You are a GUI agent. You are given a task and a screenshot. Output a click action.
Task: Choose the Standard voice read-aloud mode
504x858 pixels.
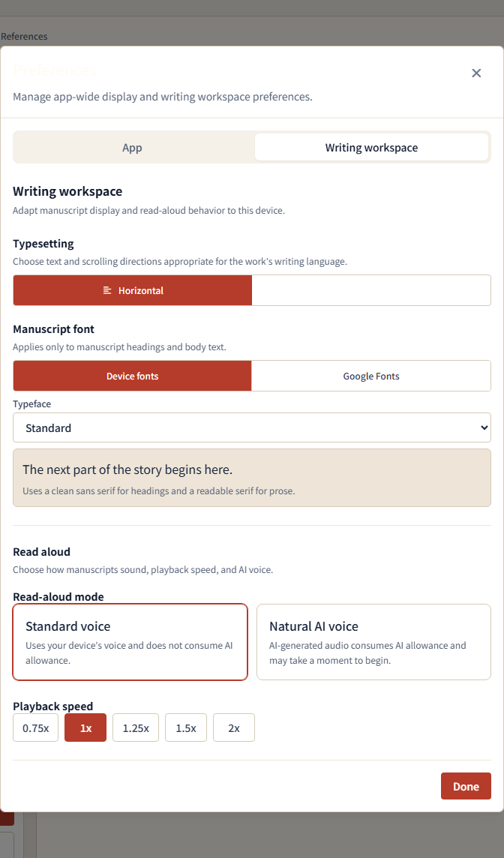[130, 642]
